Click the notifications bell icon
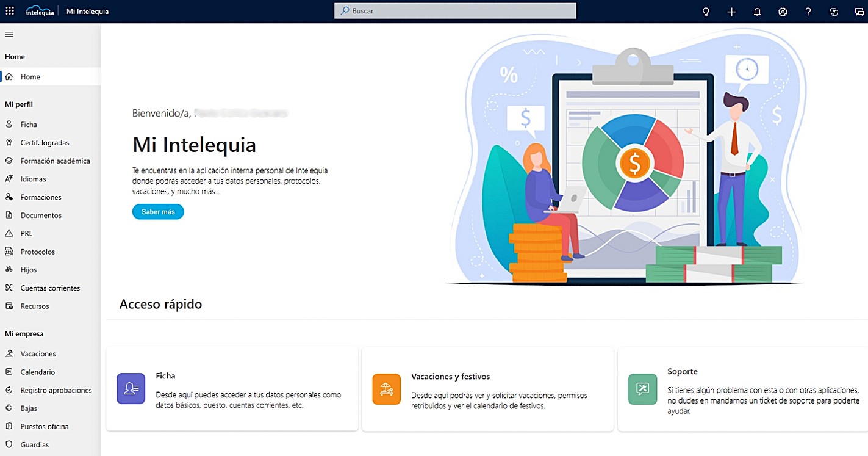Viewport: 868px width, 456px height. click(757, 11)
